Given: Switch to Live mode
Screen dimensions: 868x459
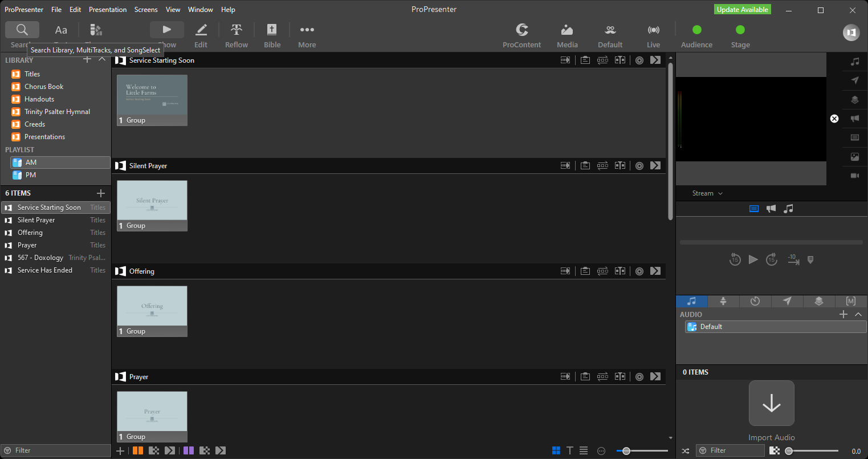Looking at the screenshot, I should [653, 34].
